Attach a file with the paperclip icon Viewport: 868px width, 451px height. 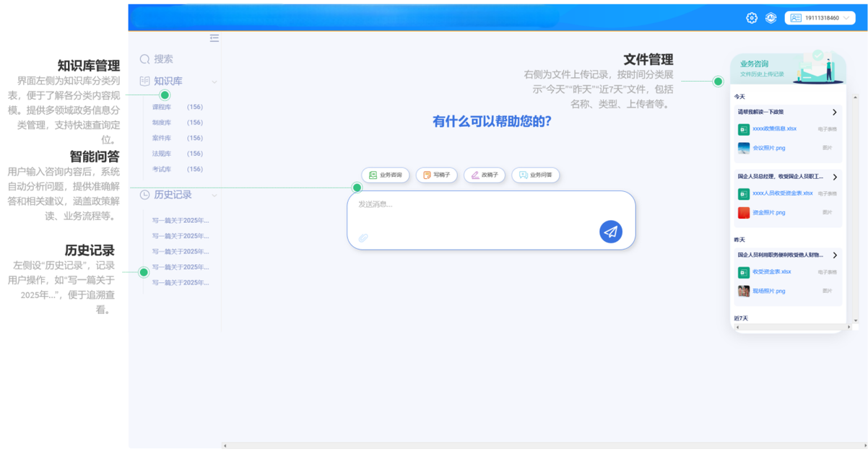(x=363, y=237)
